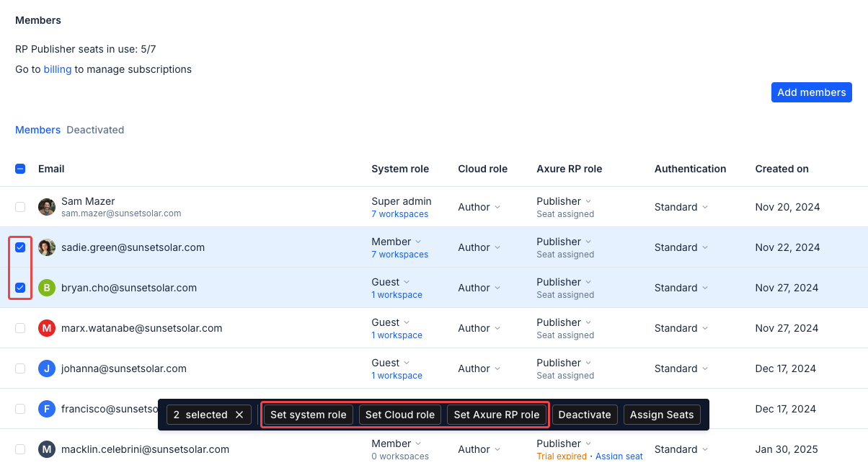This screenshot has height=468, width=868.
Task: Click macklin.celebrini's dark M avatar
Action: point(47,449)
